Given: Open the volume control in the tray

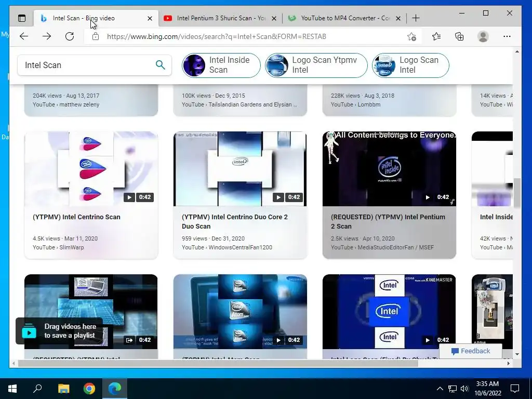Looking at the screenshot, I should point(464,389).
